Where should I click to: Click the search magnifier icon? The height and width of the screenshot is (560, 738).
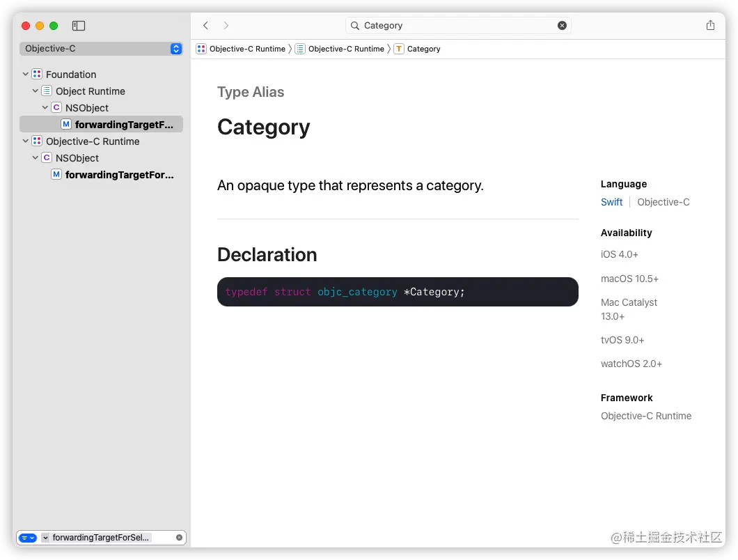[355, 26]
